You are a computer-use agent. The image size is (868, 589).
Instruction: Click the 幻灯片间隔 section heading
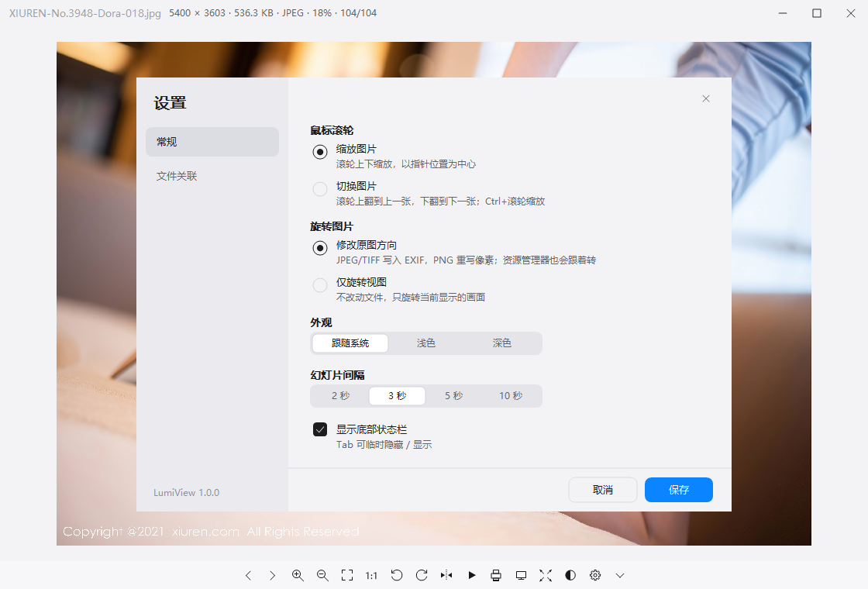point(337,375)
